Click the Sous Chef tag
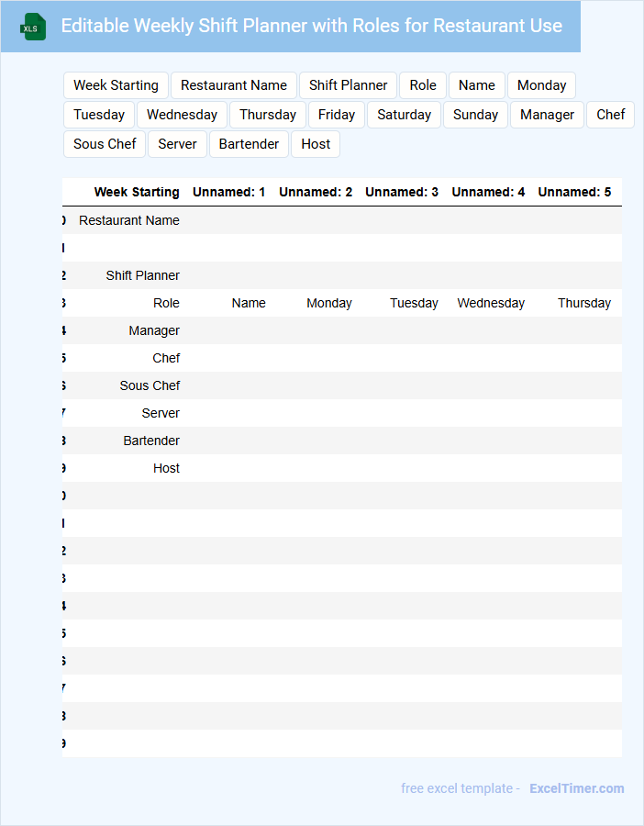Image resolution: width=644 pixels, height=826 pixels. tap(105, 144)
